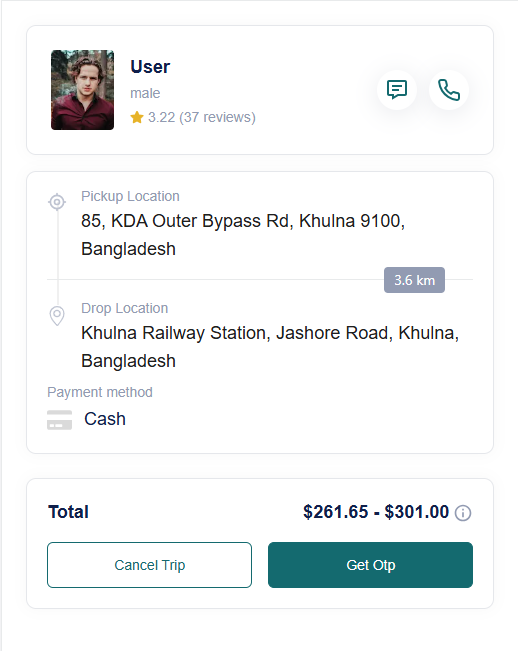Click the gold rating star icon
Viewport: 518px width, 651px height.
point(137,117)
